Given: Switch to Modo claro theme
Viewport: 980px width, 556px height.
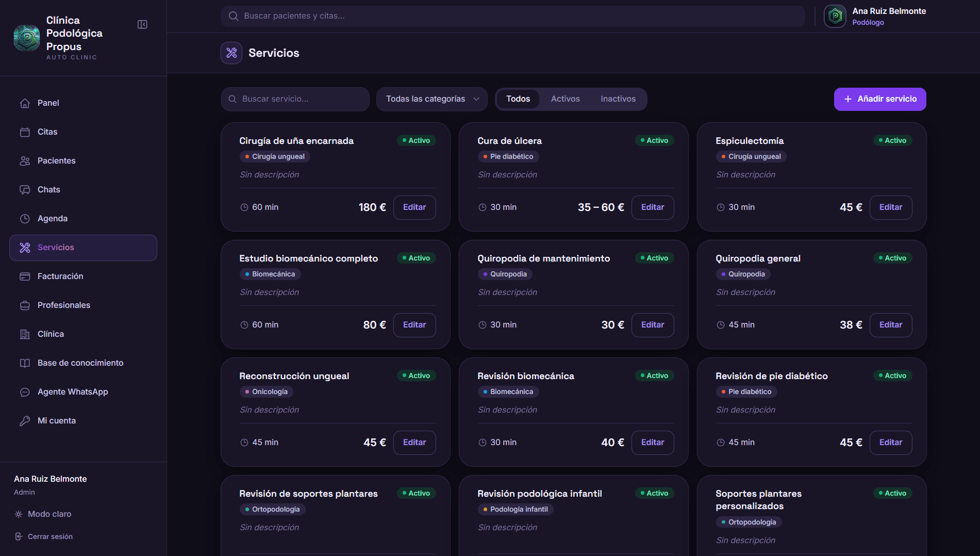Looking at the screenshot, I should click(x=43, y=514).
